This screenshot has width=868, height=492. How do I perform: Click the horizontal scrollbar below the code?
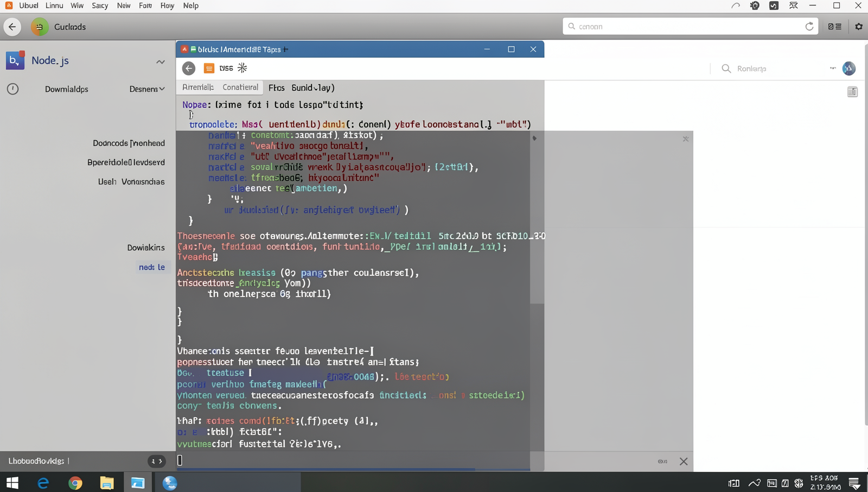point(325,469)
